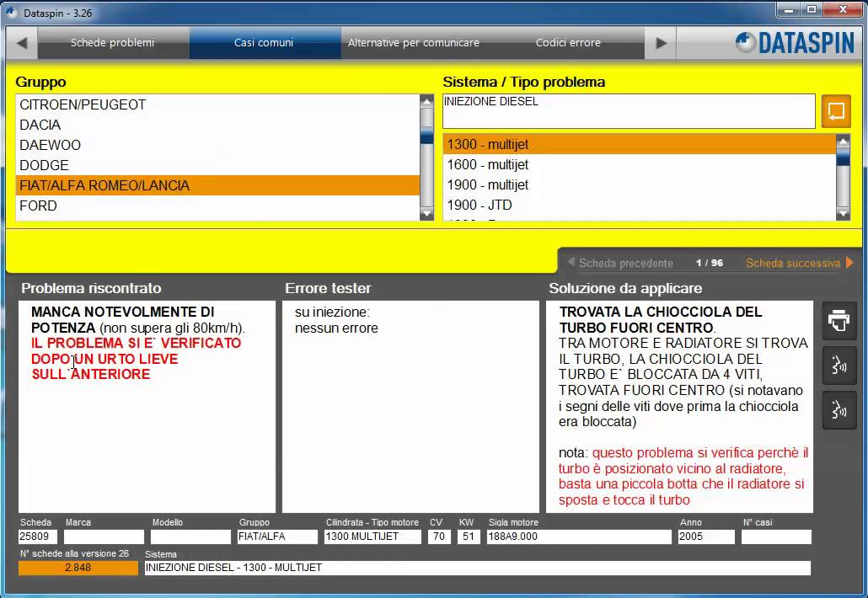
Task: Click the KW field showing 51
Action: 469,537
